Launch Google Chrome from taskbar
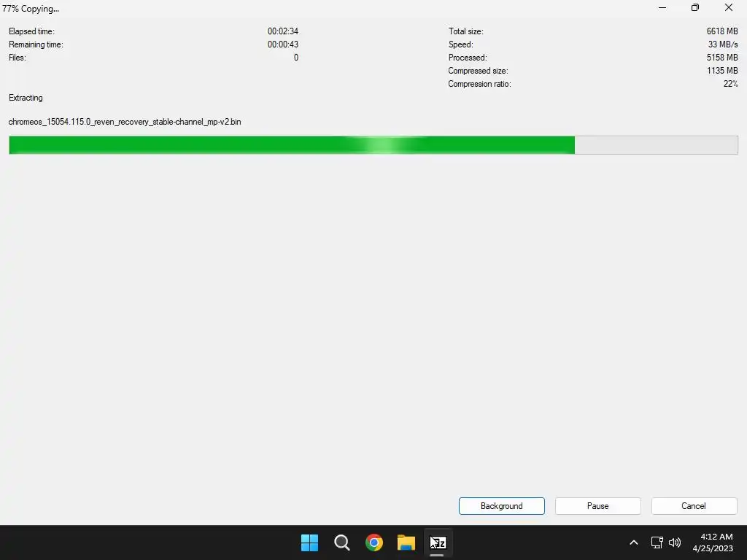747x560 pixels. pyautogui.click(x=374, y=542)
